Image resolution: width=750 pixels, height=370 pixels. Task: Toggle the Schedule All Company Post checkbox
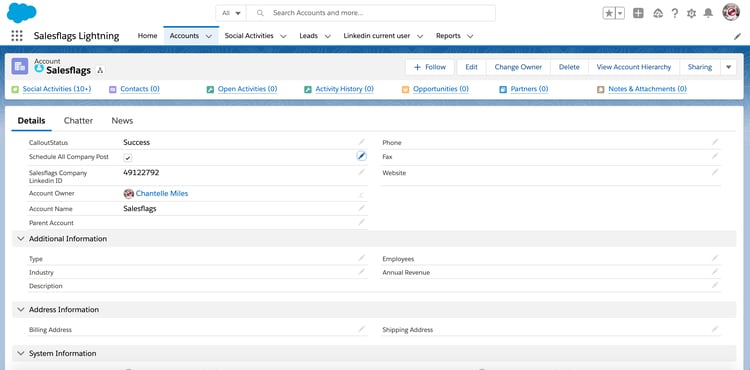point(128,158)
